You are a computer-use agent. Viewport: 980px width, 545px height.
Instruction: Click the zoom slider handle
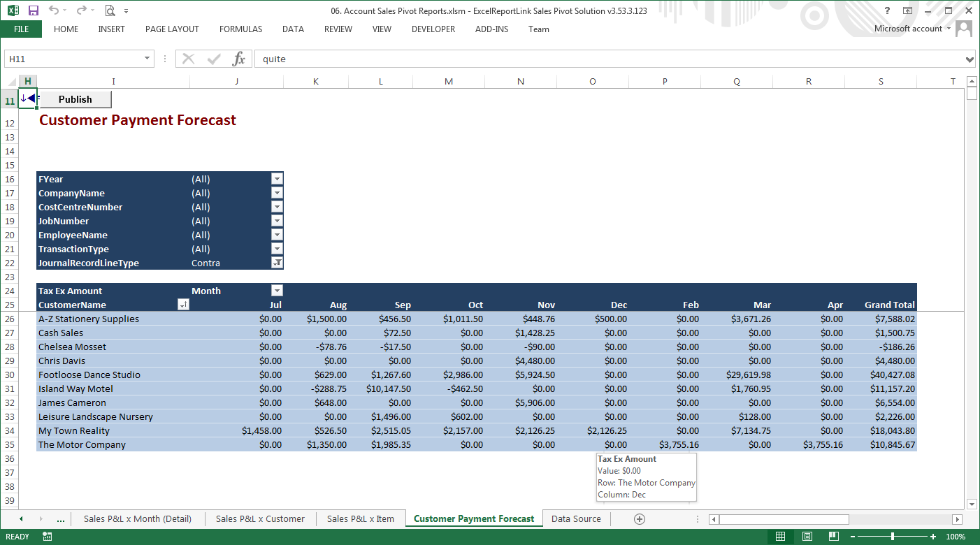coord(893,537)
